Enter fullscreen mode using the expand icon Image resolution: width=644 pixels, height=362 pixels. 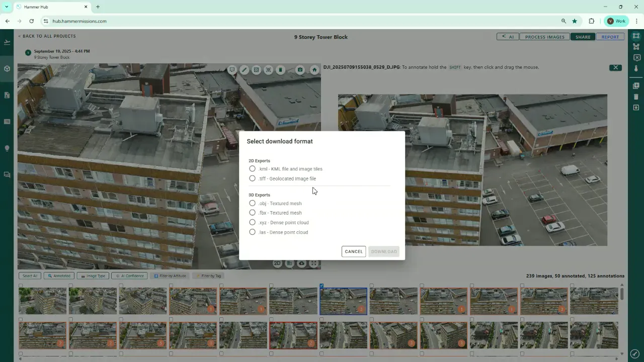[x=313, y=263]
